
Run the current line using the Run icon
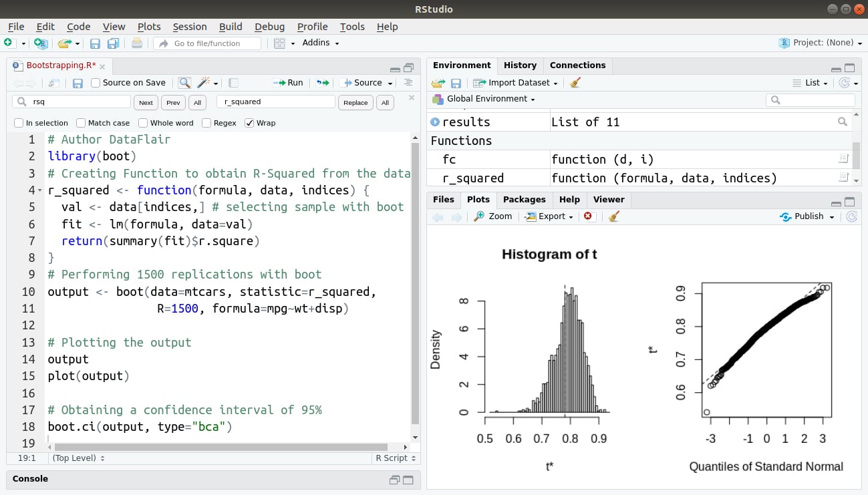click(287, 82)
